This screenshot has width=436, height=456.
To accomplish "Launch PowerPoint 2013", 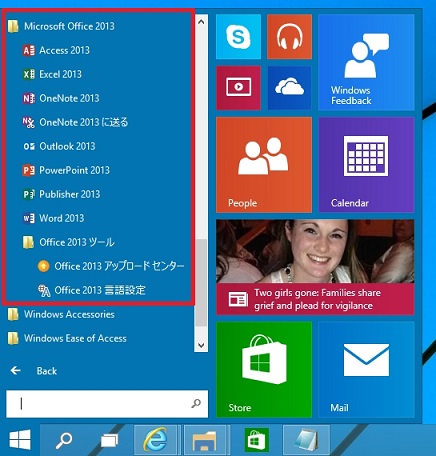I will coord(66,170).
